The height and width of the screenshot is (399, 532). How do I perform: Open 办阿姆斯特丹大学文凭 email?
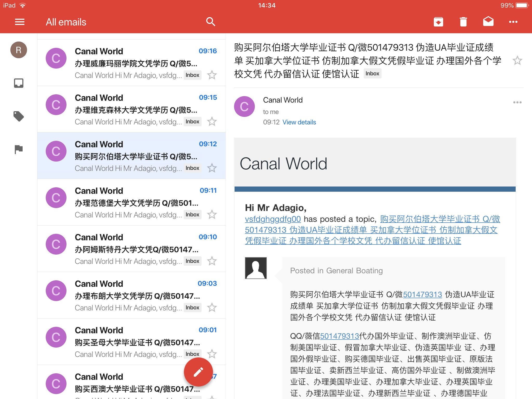[131, 249]
